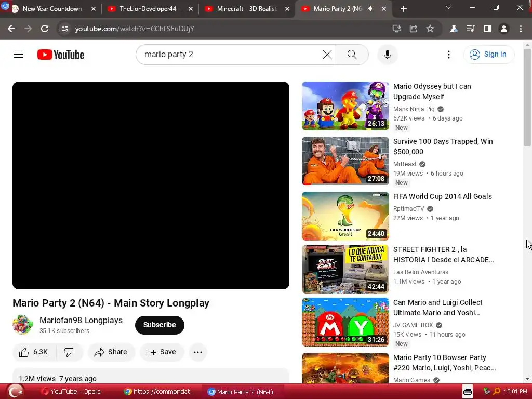Viewport: 532px width, 399px height.
Task: Open the Chrome Labs flask icon
Action: [454, 29]
